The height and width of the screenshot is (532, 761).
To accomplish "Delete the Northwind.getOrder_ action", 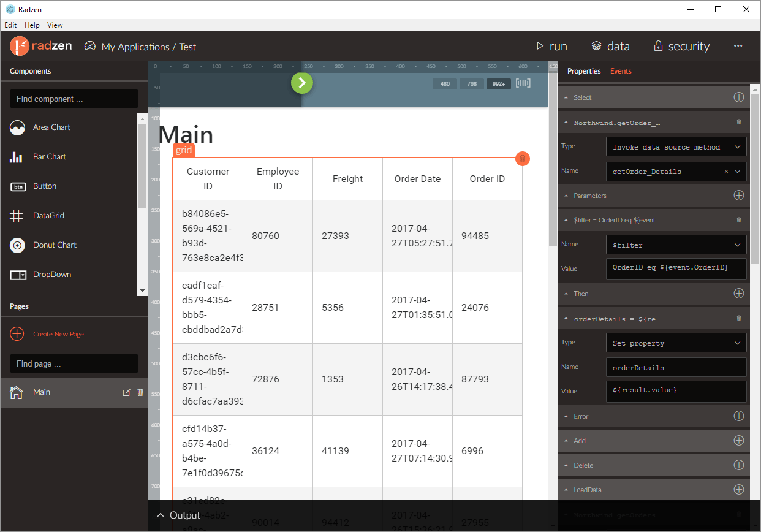I will click(x=739, y=122).
